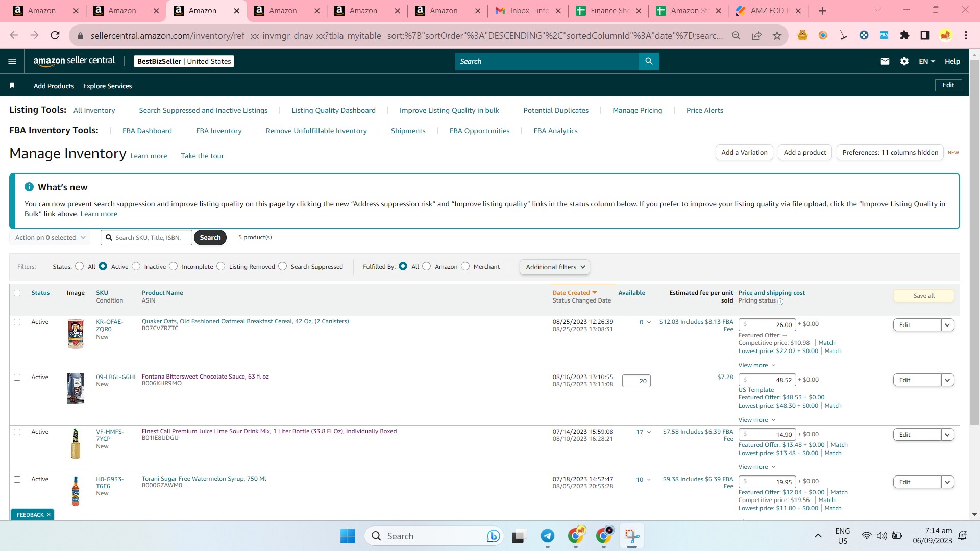Open the Manage Pricing link

[x=637, y=110]
